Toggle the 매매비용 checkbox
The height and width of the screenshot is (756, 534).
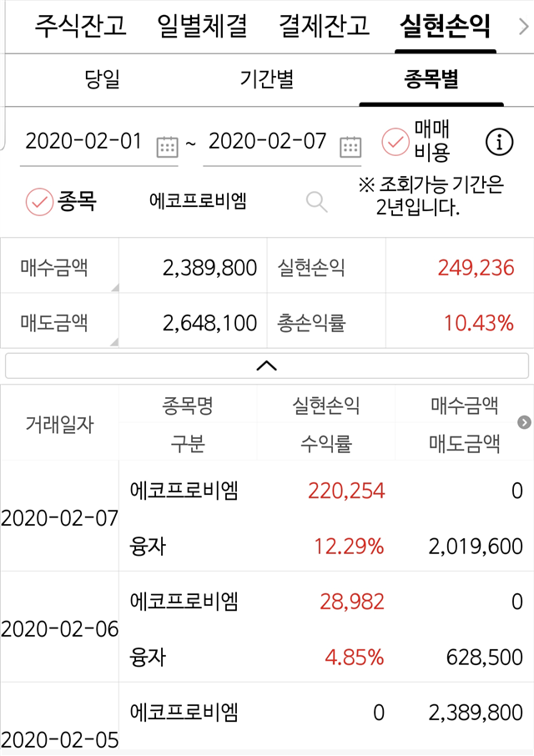pos(395,142)
